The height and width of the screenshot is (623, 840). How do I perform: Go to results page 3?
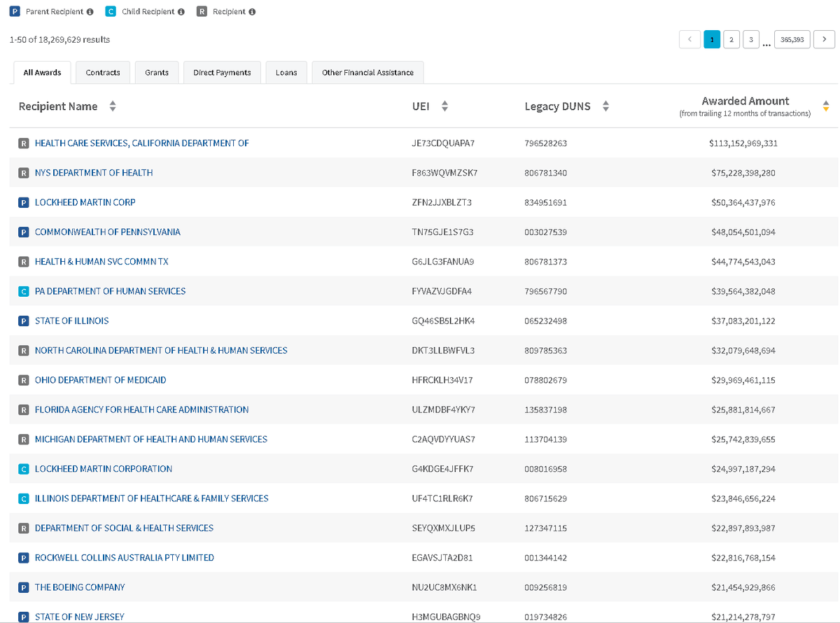pos(751,40)
